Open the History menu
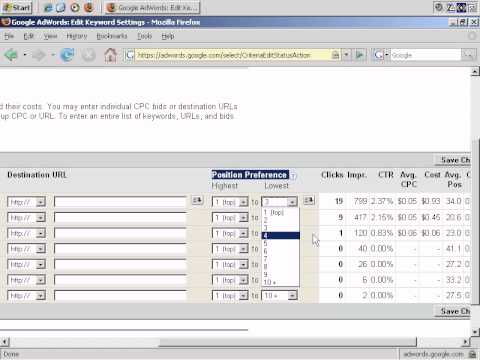Viewport: 480px width, 360px height. pos(77,36)
